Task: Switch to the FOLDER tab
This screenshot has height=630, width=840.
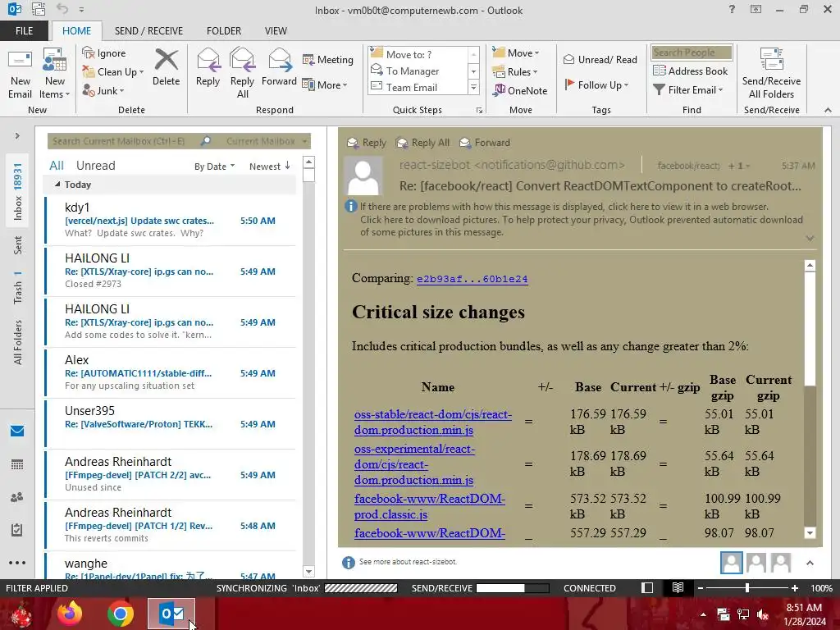Action: [x=224, y=30]
